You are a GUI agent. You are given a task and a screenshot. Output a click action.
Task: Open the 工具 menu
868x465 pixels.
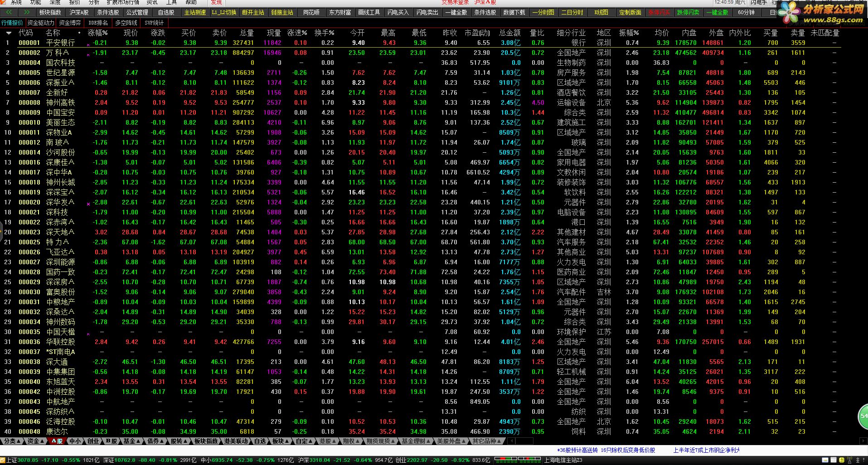[x=171, y=2]
